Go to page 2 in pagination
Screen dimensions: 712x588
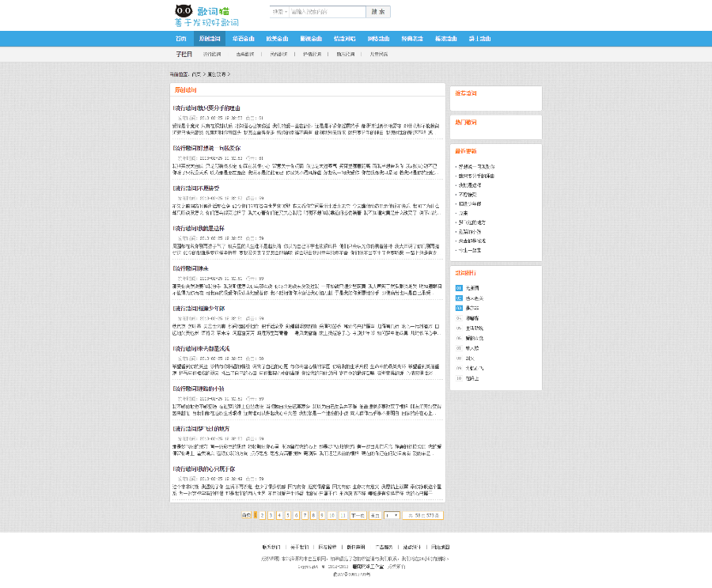pyautogui.click(x=263, y=515)
